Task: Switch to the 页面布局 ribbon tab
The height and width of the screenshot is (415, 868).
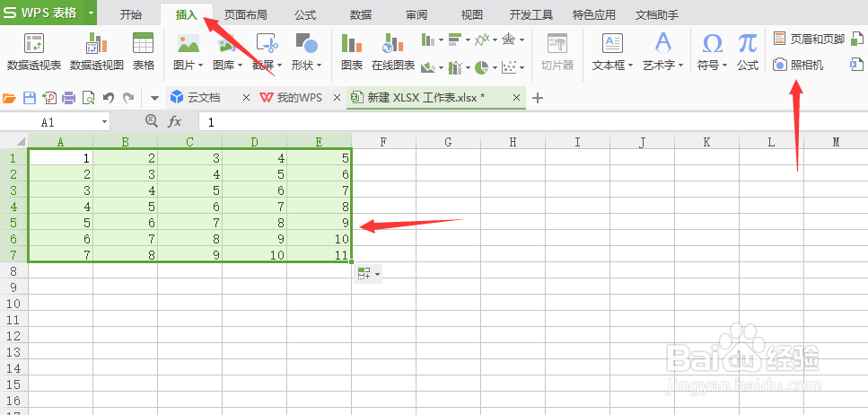Action: 246,15
